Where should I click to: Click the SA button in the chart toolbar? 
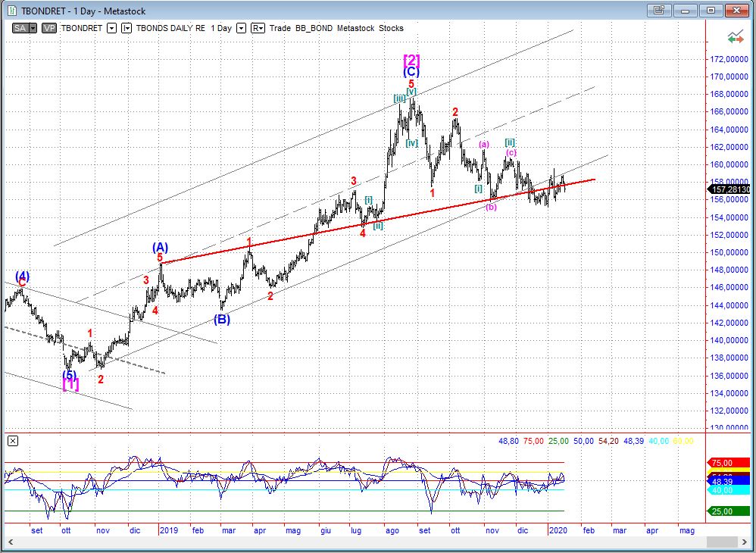point(20,28)
